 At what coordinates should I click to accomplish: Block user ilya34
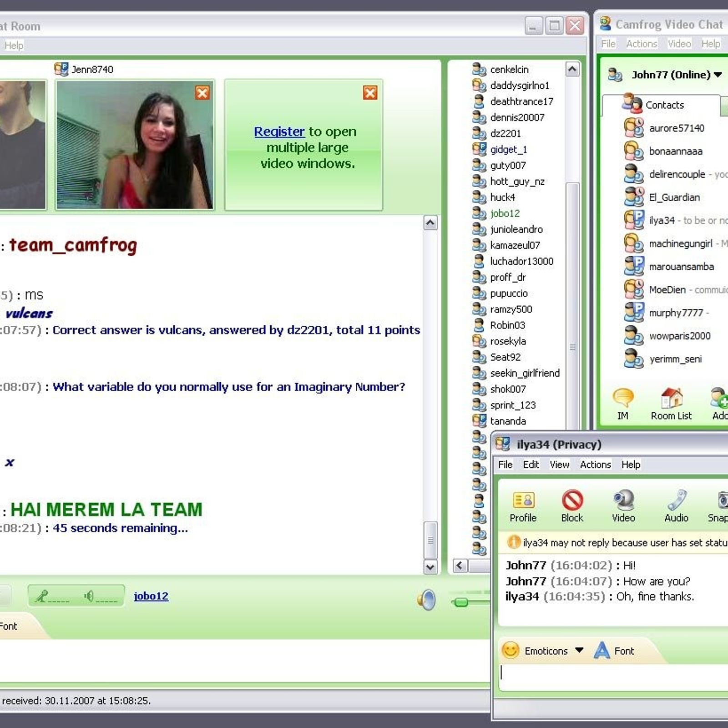pyautogui.click(x=572, y=506)
